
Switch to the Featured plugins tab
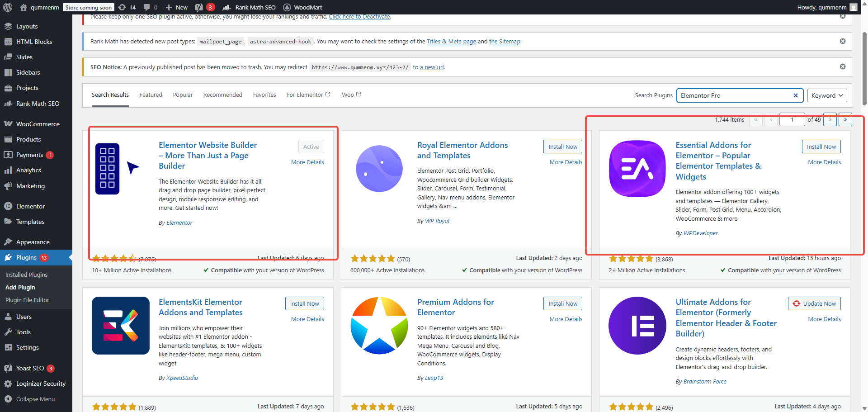(151, 95)
